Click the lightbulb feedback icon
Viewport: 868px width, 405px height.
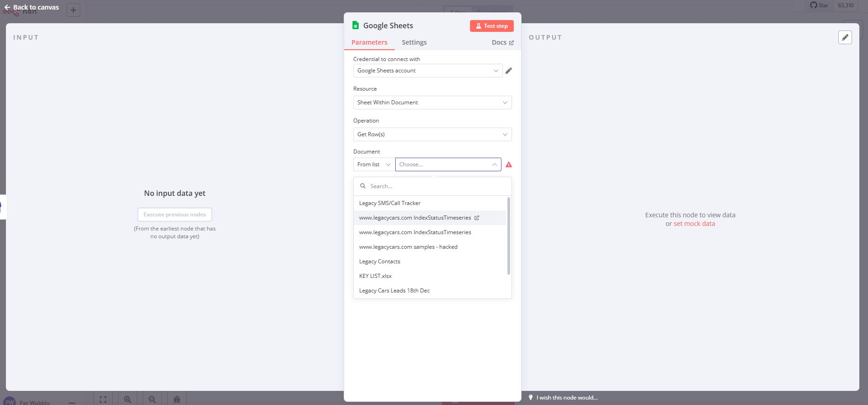[531, 398]
